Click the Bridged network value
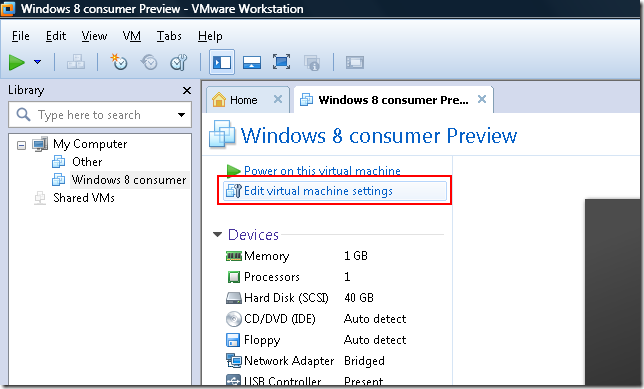The height and width of the screenshot is (389, 644). coord(364,361)
